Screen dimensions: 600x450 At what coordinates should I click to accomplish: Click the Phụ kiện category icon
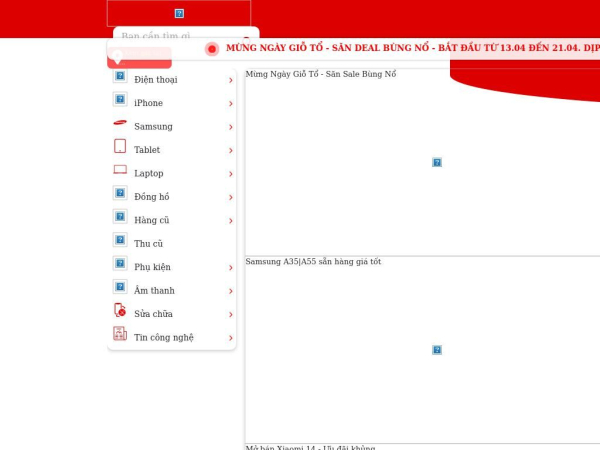click(x=120, y=263)
